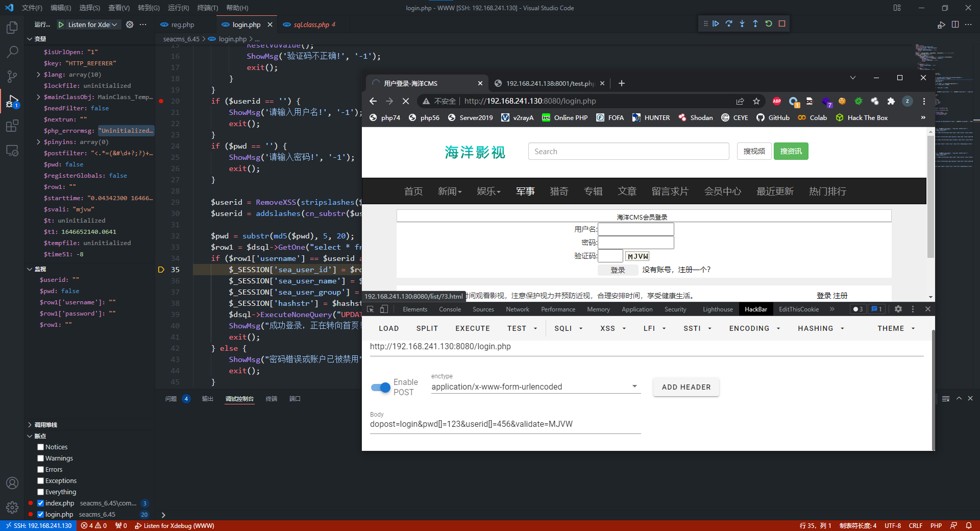
Task: Click the debug Restart button
Action: [x=769, y=24]
